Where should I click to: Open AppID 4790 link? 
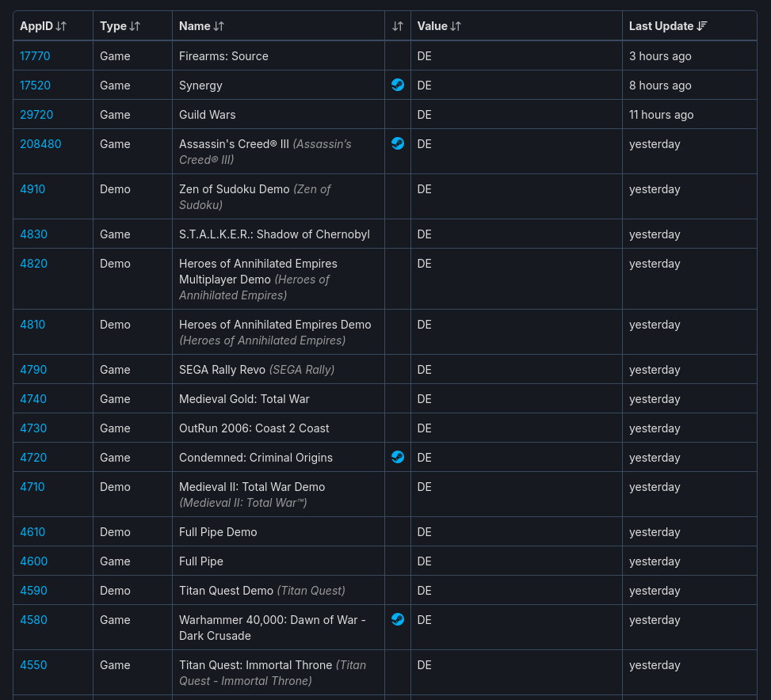click(x=33, y=370)
